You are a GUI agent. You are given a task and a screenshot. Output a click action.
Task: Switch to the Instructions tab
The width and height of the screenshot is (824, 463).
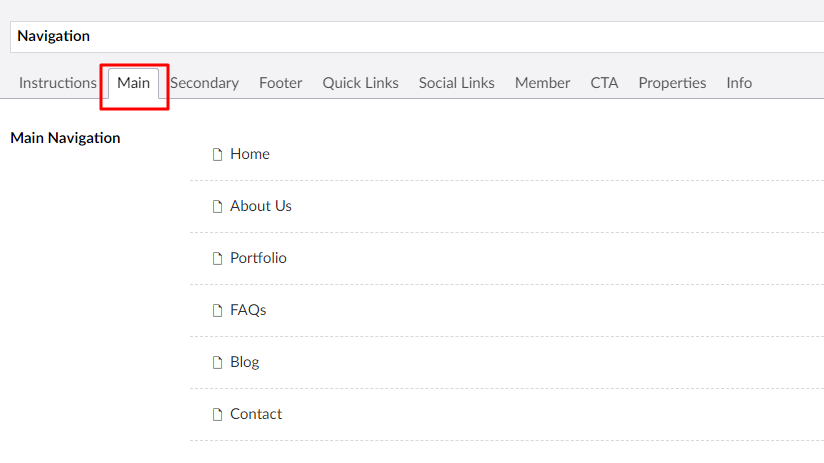(58, 83)
